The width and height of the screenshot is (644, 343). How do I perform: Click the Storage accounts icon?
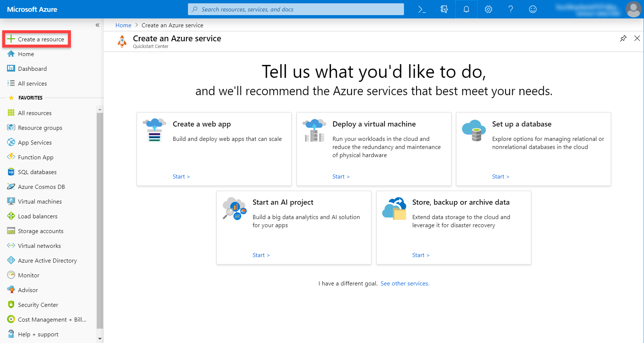click(11, 231)
